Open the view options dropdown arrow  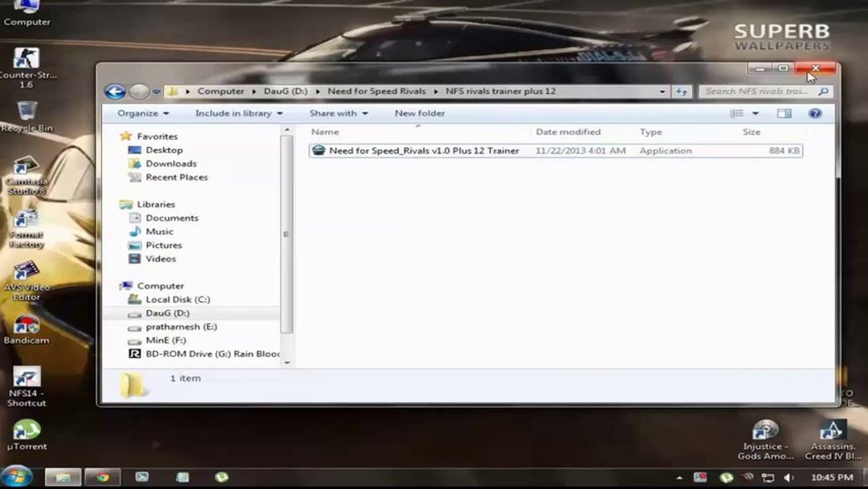755,113
